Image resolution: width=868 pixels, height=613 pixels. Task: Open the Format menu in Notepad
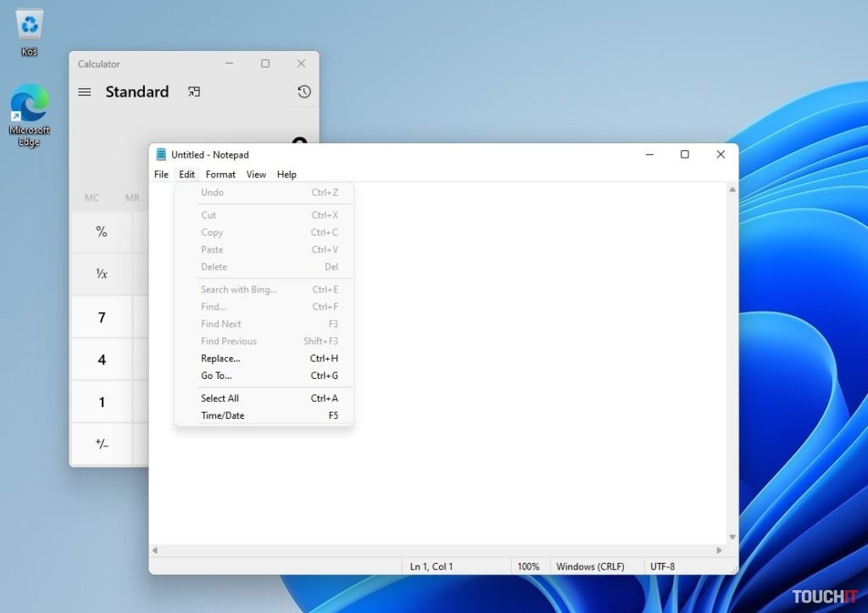[x=220, y=175]
